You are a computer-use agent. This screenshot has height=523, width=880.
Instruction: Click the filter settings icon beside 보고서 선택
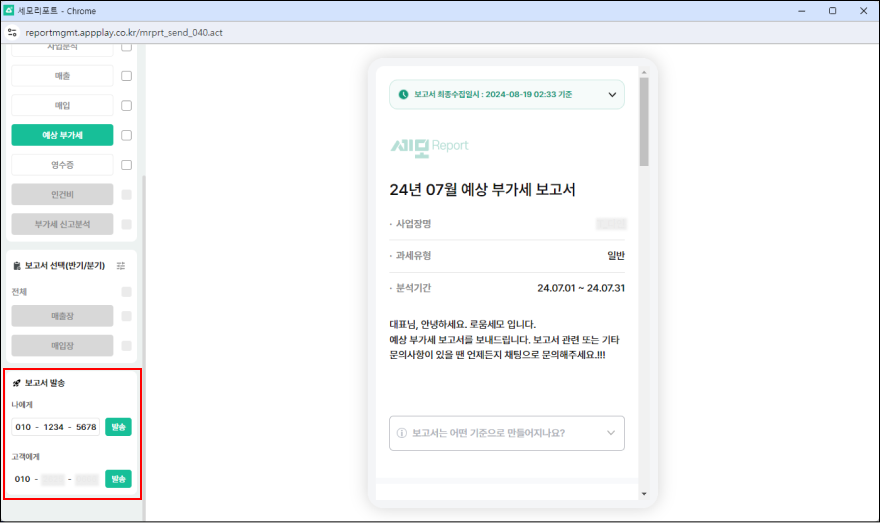[x=121, y=266]
